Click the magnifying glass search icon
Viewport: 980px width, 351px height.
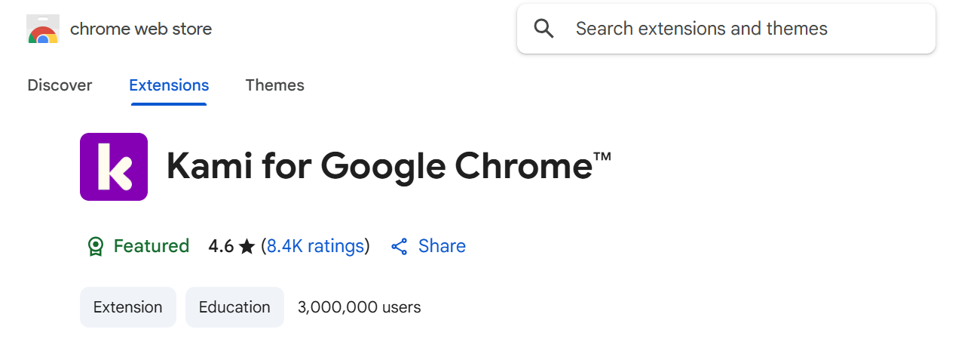[544, 29]
